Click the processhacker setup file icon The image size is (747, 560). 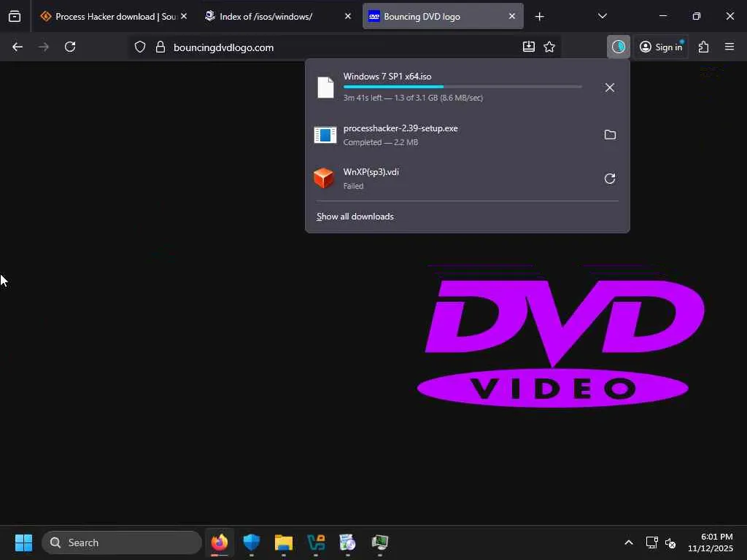(325, 135)
